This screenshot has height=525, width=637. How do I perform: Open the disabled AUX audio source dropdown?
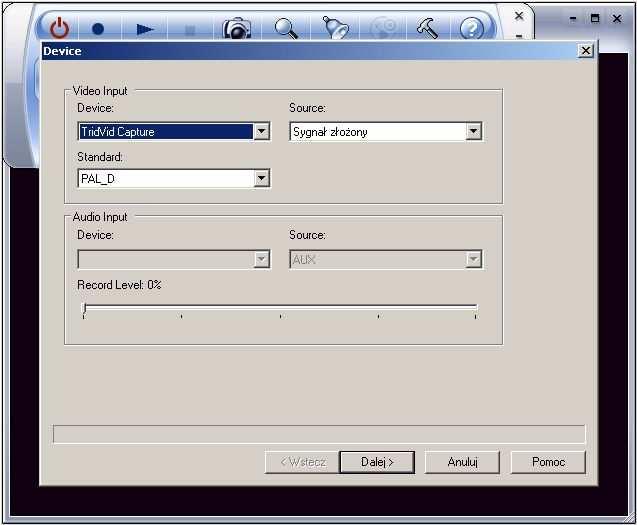[x=473, y=259]
